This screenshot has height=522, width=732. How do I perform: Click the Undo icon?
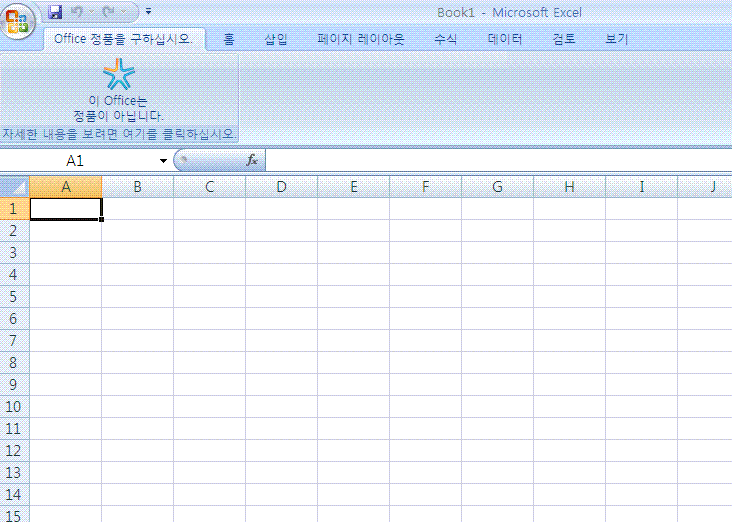click(x=77, y=12)
